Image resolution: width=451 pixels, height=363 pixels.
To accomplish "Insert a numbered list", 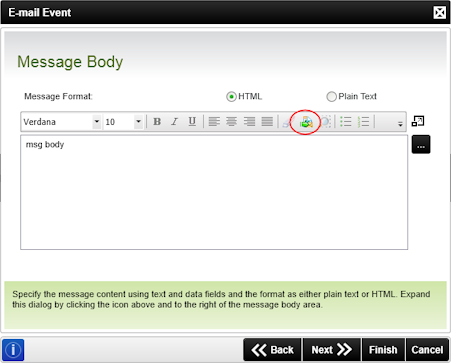I will coord(363,122).
